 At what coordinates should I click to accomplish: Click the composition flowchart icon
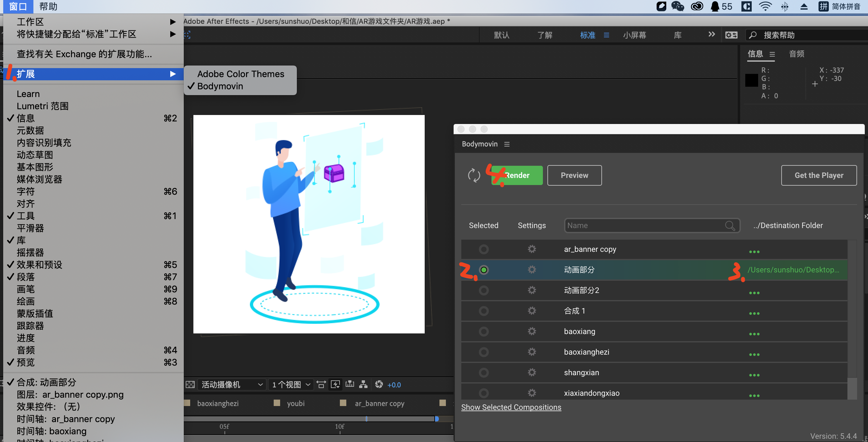tap(363, 385)
